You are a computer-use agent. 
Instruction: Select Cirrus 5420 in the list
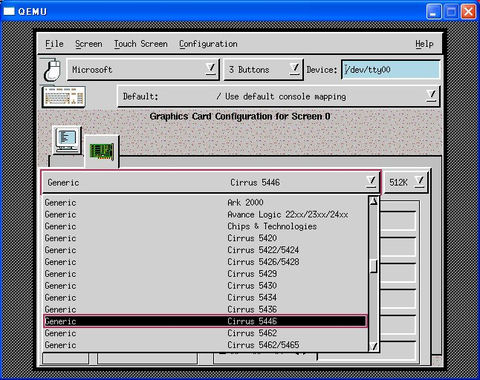click(x=206, y=238)
